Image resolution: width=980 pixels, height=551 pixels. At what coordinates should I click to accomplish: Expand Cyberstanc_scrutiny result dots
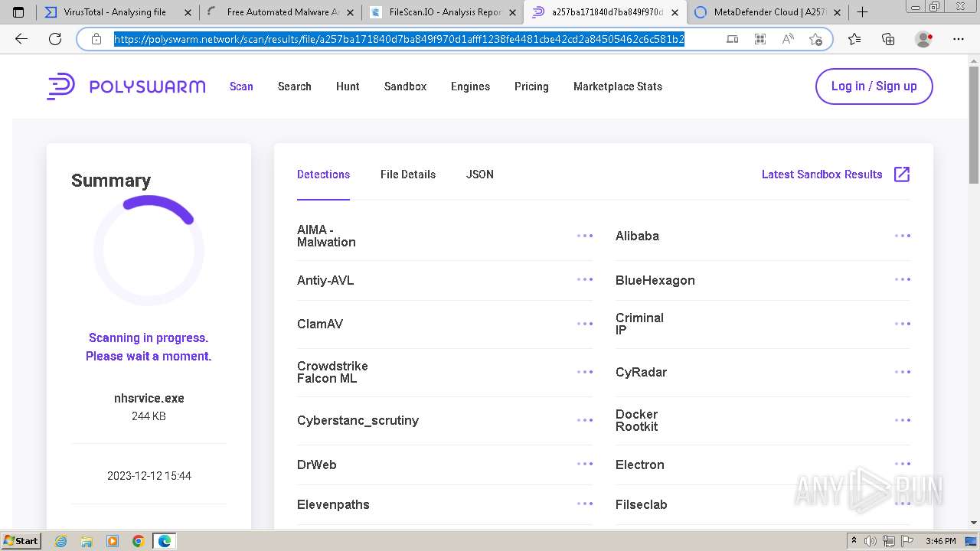click(585, 420)
